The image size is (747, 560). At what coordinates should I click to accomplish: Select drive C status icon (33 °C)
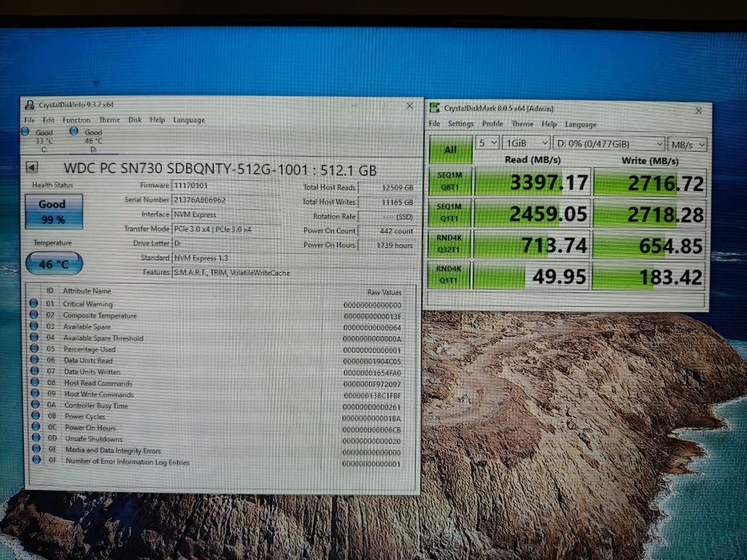26,131
